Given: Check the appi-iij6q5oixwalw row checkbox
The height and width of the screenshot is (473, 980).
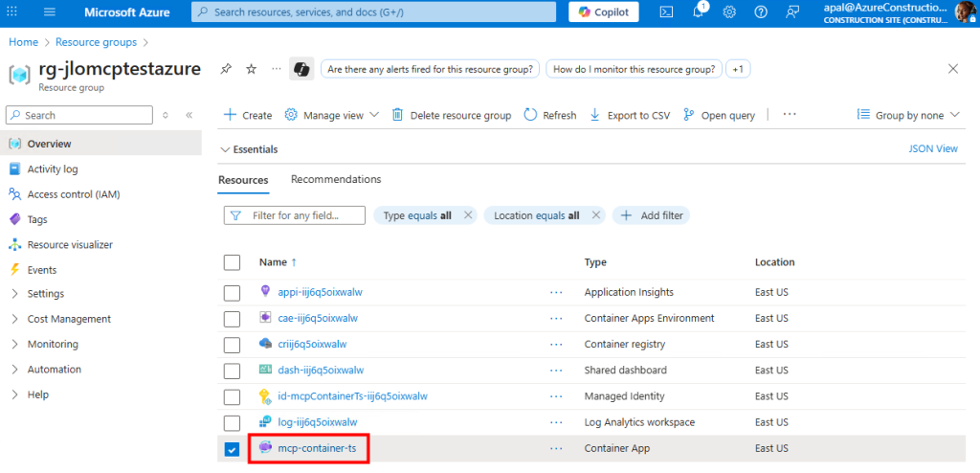Looking at the screenshot, I should pyautogui.click(x=232, y=292).
